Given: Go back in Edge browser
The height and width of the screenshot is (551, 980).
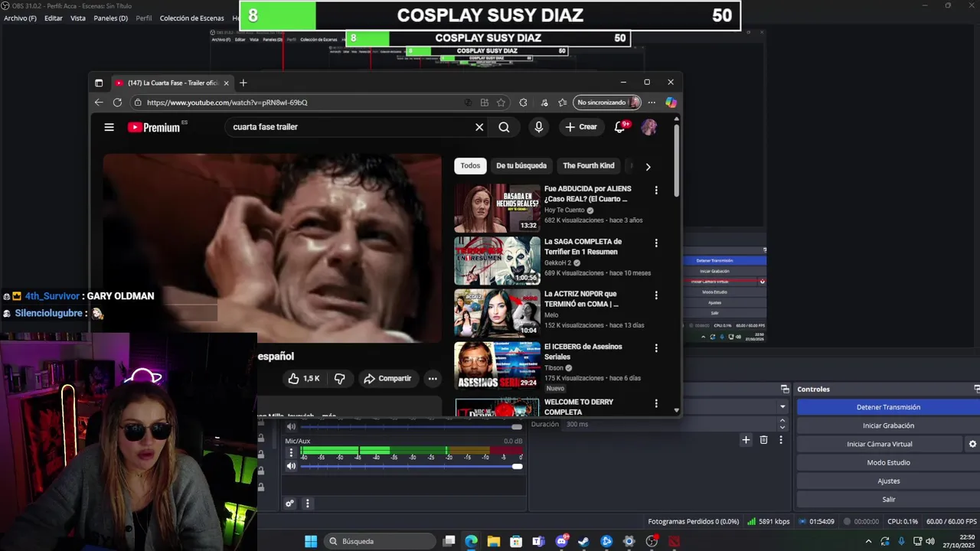Looking at the screenshot, I should pyautogui.click(x=99, y=103).
